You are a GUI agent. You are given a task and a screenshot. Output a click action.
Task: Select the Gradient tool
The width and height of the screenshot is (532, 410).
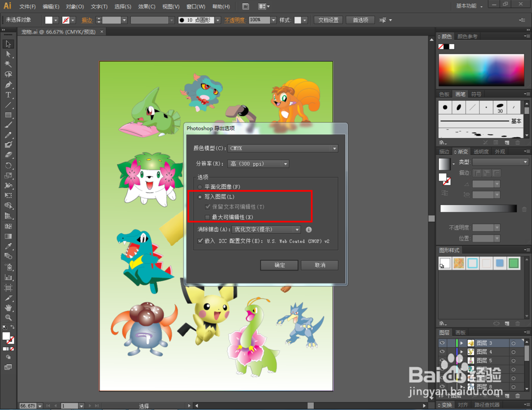8,236
